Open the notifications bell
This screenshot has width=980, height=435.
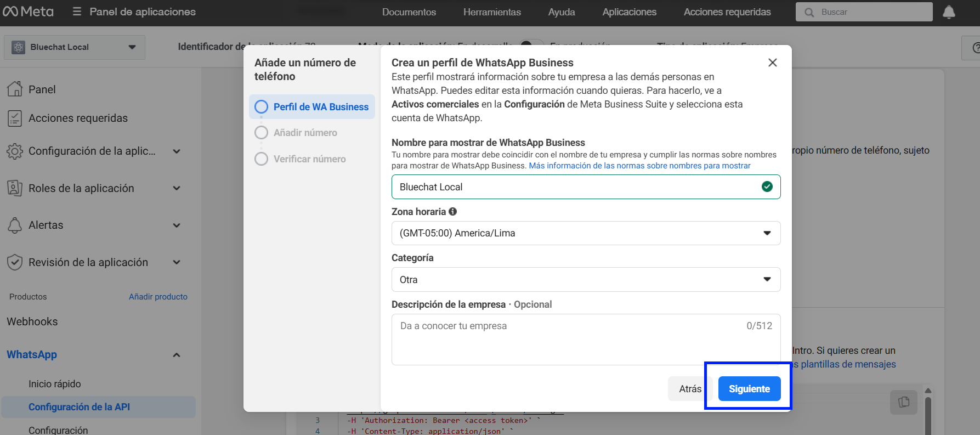click(x=949, y=12)
